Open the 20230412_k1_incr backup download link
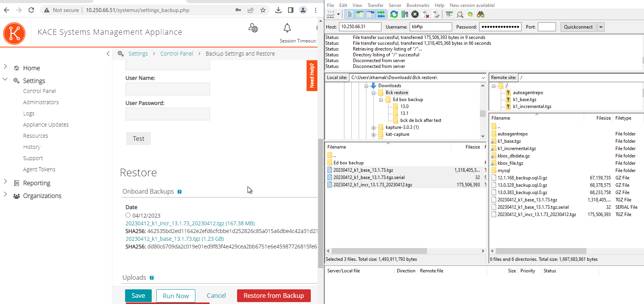This screenshot has width=644, height=304. [190, 223]
